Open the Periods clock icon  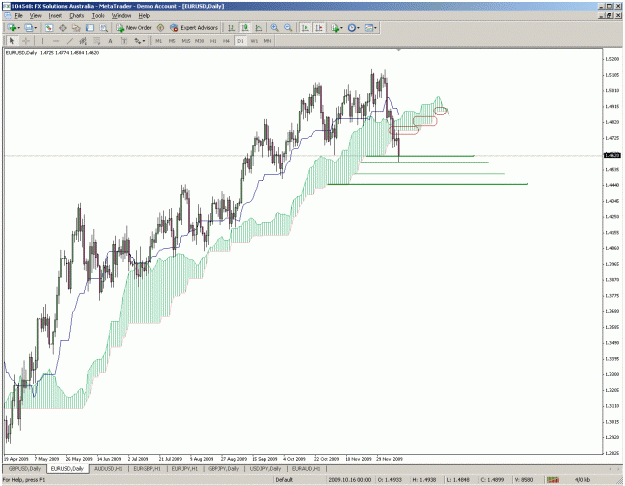tap(351, 28)
